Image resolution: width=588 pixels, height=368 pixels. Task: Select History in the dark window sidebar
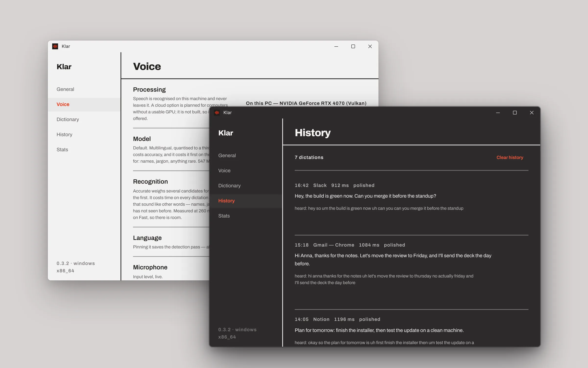(246, 201)
